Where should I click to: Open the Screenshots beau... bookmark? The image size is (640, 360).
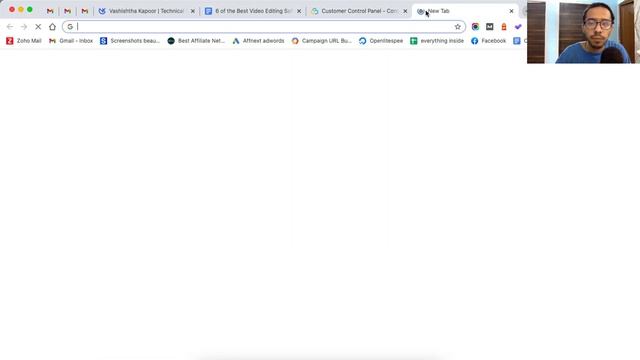point(130,41)
